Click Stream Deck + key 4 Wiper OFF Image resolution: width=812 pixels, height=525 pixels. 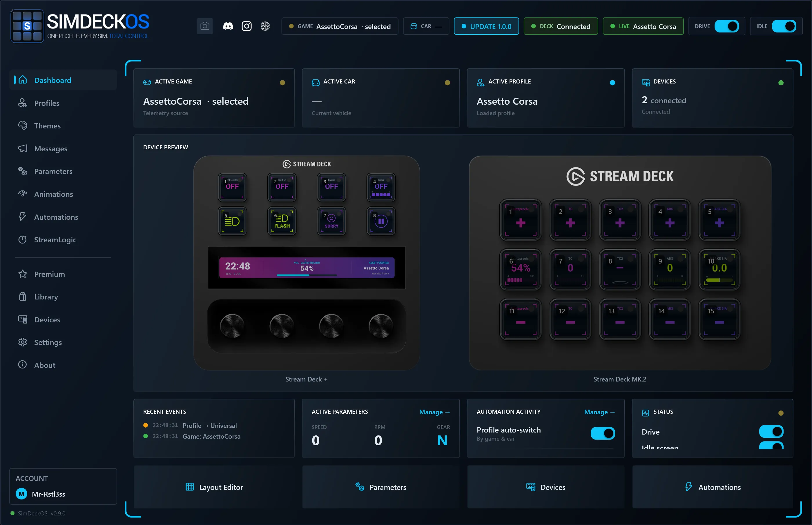[x=381, y=187]
